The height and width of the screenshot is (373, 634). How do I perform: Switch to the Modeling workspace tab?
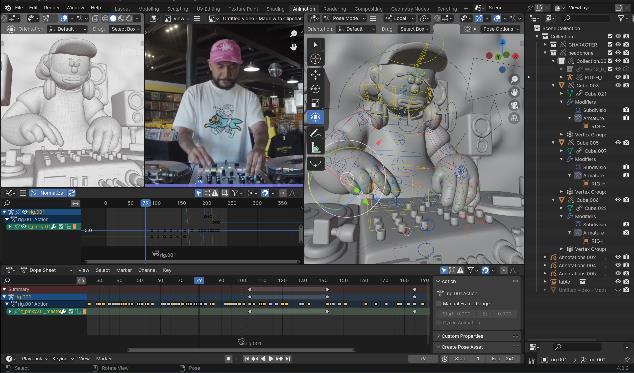pos(148,8)
